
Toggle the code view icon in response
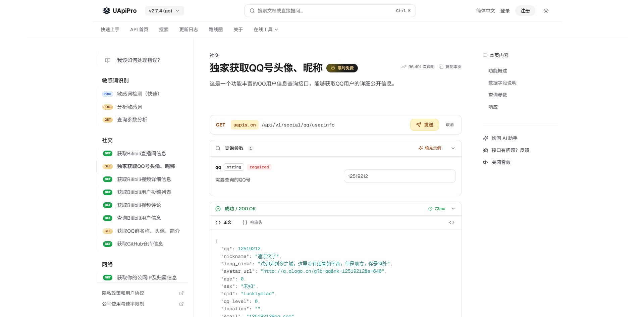coord(452,222)
